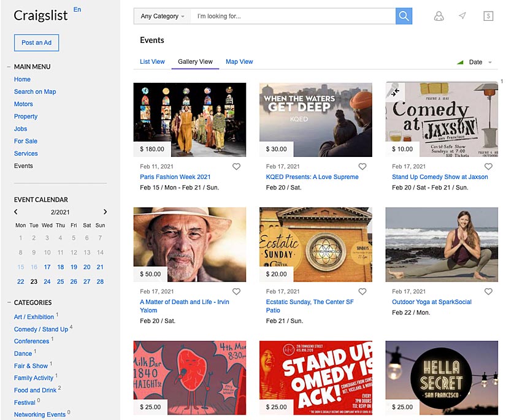
Task: Open the When The Waters Get Deep thumbnail
Action: [x=316, y=120]
